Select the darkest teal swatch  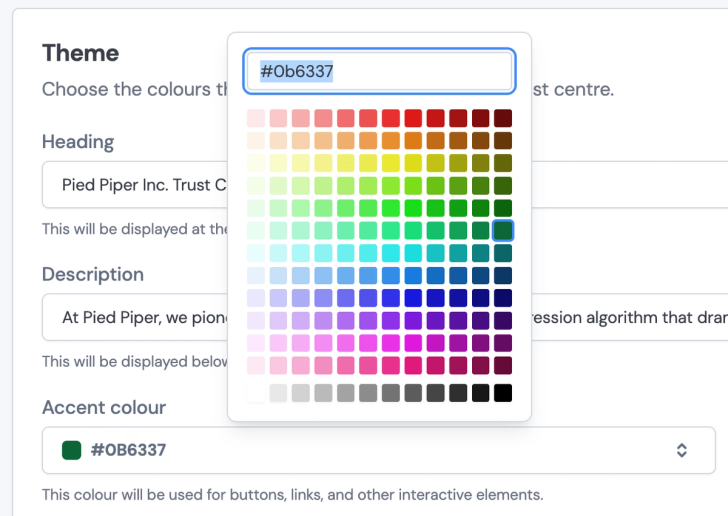point(503,253)
